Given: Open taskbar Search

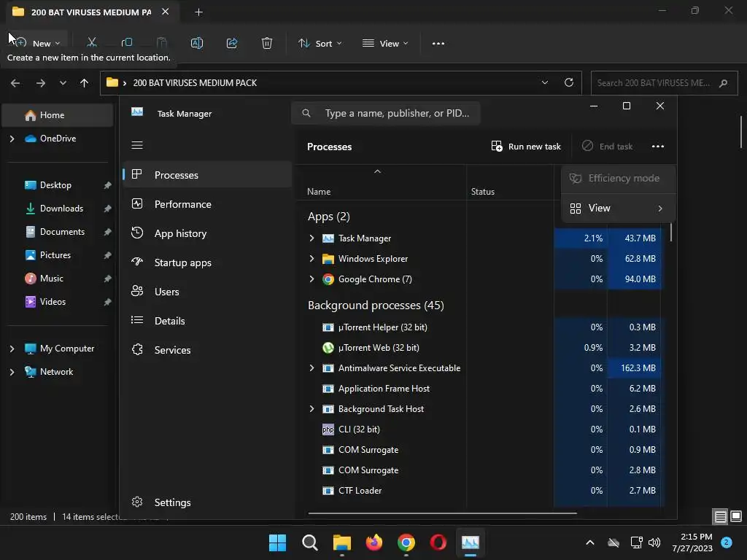Looking at the screenshot, I should pos(309,542).
